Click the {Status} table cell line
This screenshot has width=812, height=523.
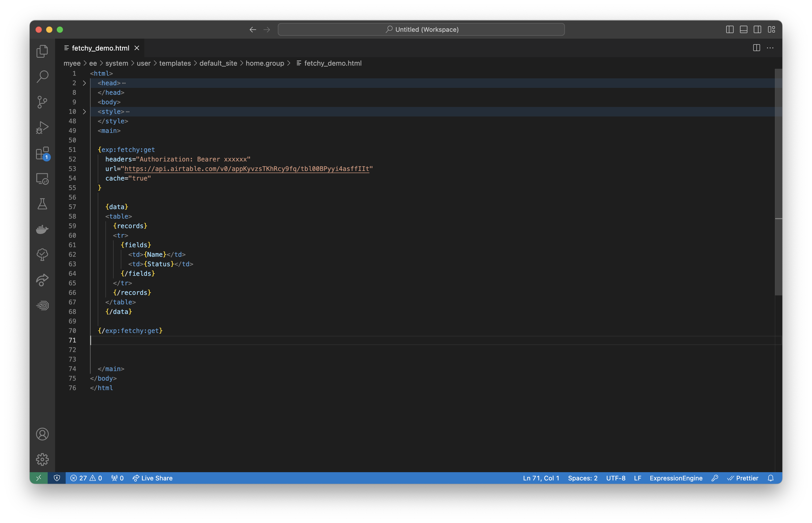pos(161,264)
